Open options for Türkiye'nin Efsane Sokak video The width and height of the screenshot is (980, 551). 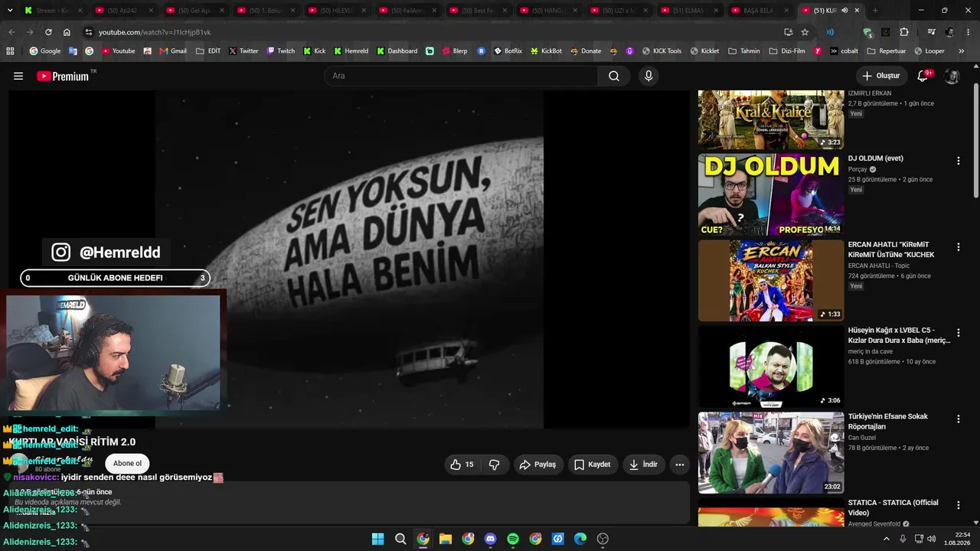pyautogui.click(x=958, y=419)
